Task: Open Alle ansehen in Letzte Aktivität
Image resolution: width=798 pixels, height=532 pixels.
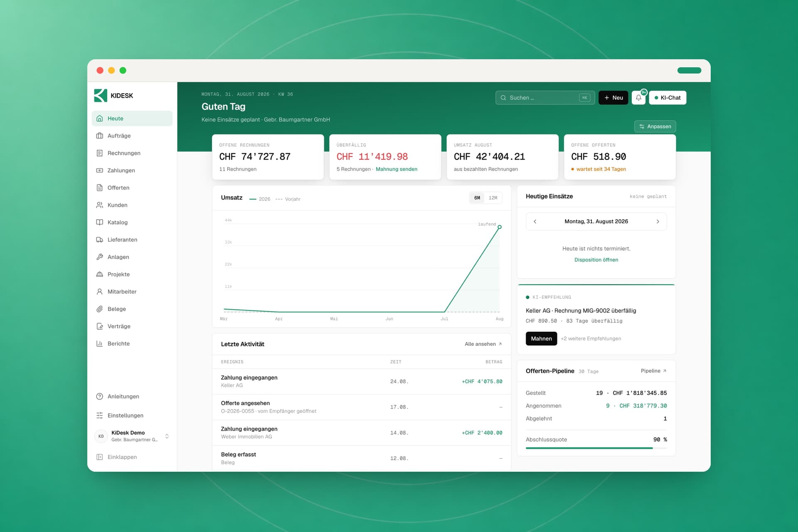Action: coord(483,344)
